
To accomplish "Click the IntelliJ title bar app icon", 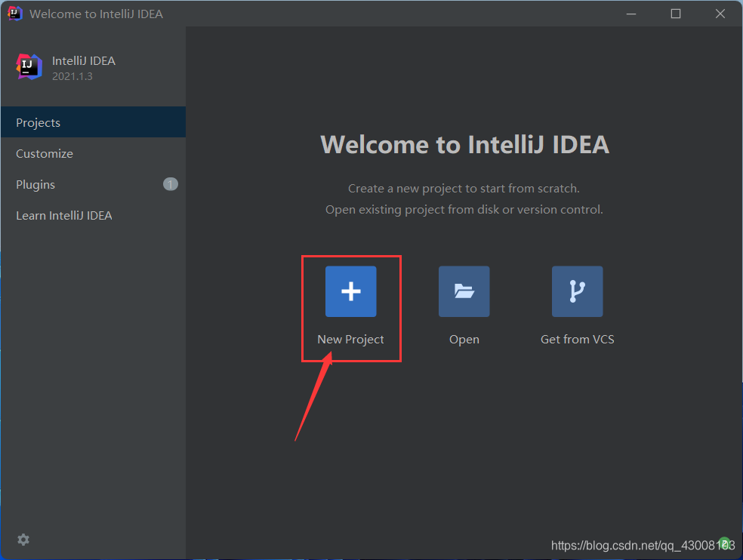I will [x=14, y=14].
